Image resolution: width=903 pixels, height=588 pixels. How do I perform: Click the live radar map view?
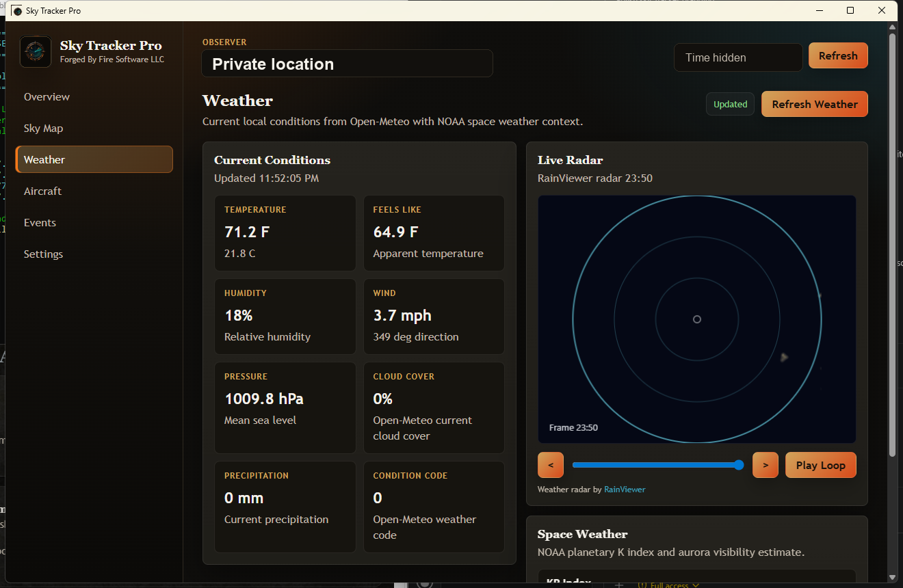click(x=697, y=319)
